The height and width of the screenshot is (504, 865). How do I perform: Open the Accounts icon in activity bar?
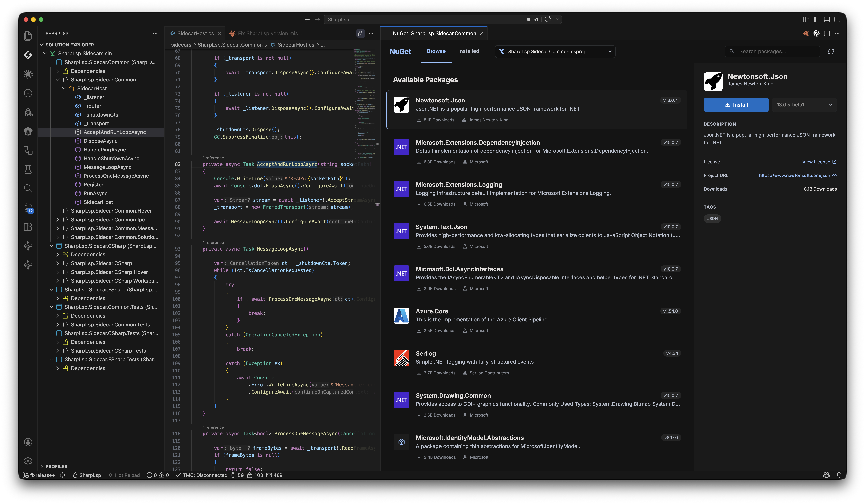pos(28,442)
